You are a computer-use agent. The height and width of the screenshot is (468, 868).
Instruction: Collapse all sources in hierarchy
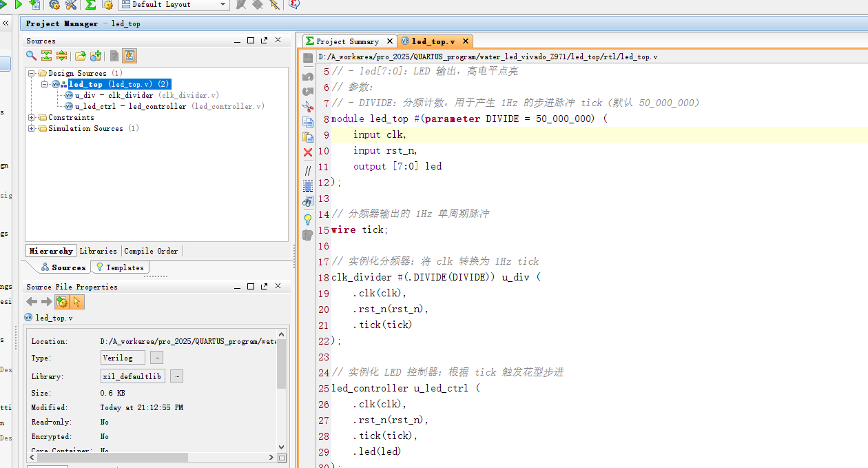tap(46, 56)
